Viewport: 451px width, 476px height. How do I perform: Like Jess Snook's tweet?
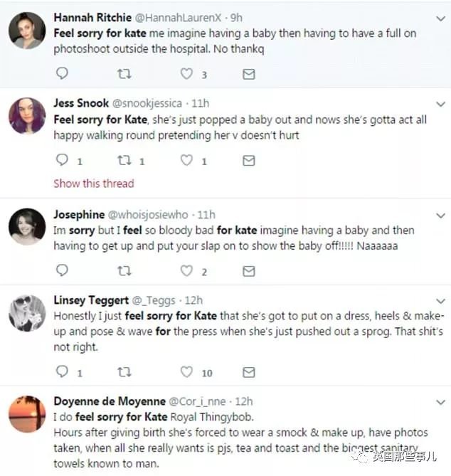pyautogui.click(x=186, y=161)
